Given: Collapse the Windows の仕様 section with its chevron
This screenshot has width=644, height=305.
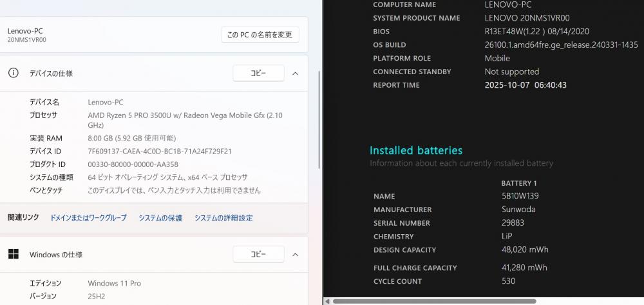Looking at the screenshot, I should 295,255.
